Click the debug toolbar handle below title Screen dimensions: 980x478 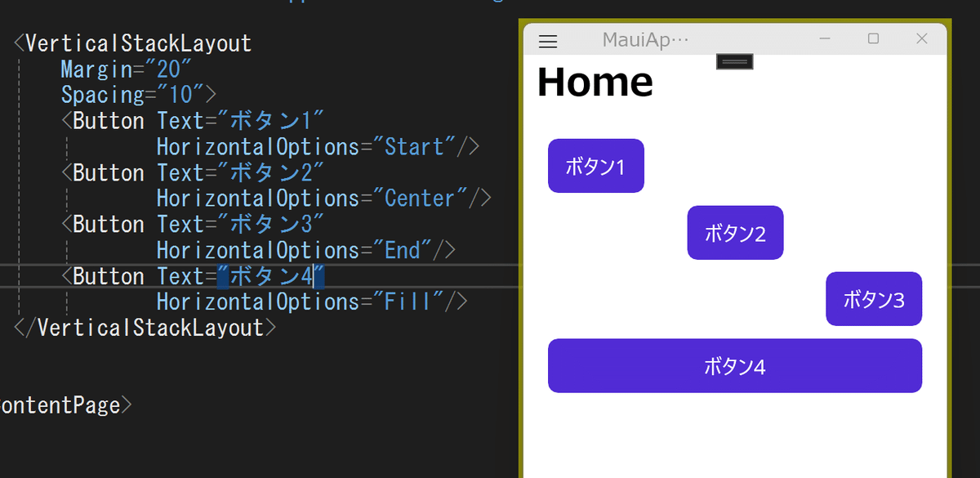(x=735, y=61)
